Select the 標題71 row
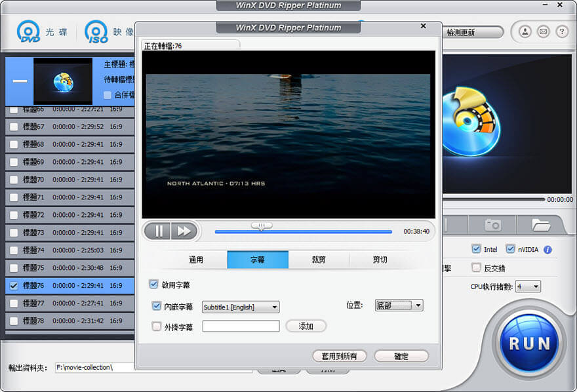 tap(70, 197)
